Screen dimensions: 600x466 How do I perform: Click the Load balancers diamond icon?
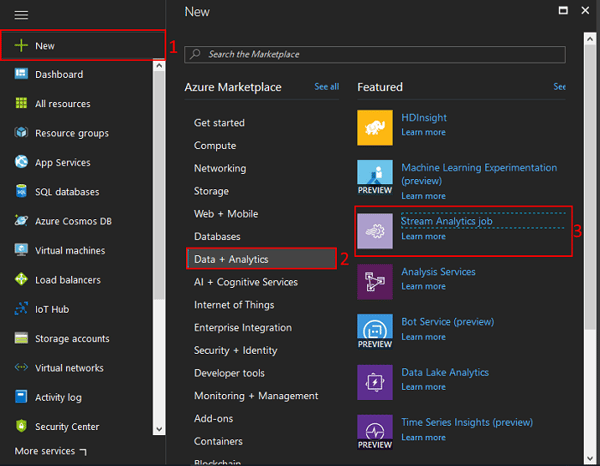click(21, 279)
